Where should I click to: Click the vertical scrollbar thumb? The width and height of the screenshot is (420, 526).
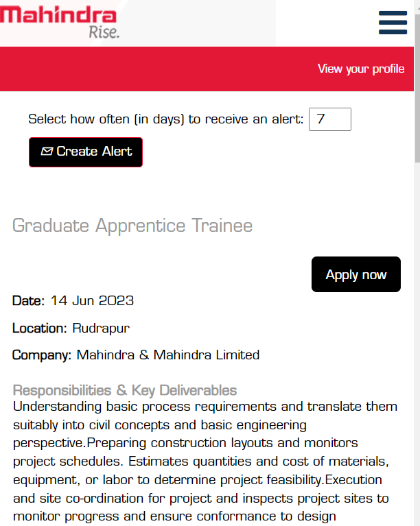point(417,89)
